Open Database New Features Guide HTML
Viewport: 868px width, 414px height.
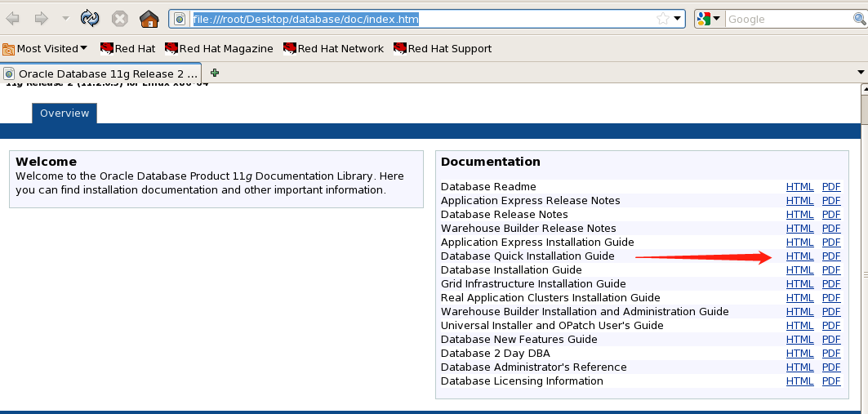click(800, 339)
